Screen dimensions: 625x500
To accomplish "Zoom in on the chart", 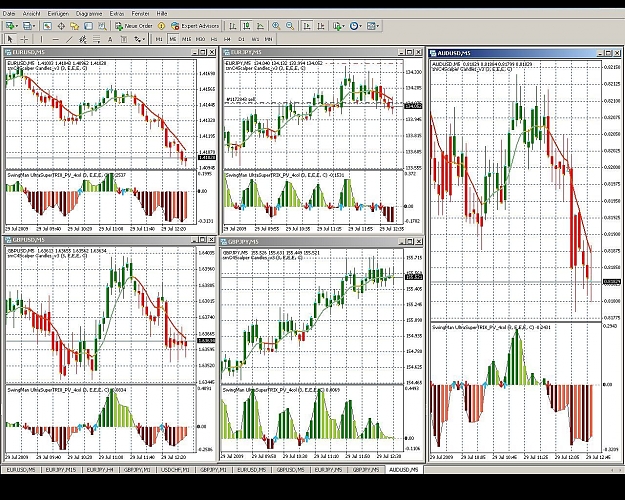I will coord(276,26).
